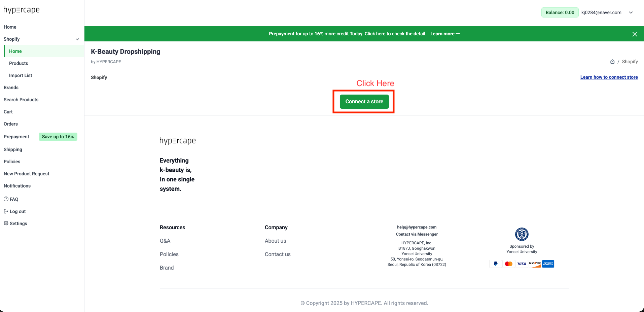
Task: Click the FAQ question mark icon
Action: 6,199
